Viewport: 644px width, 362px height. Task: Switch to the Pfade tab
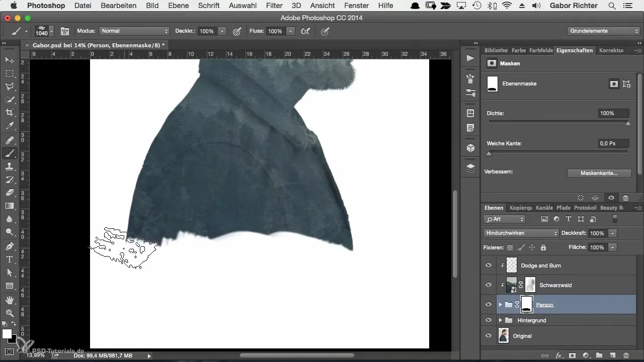563,208
